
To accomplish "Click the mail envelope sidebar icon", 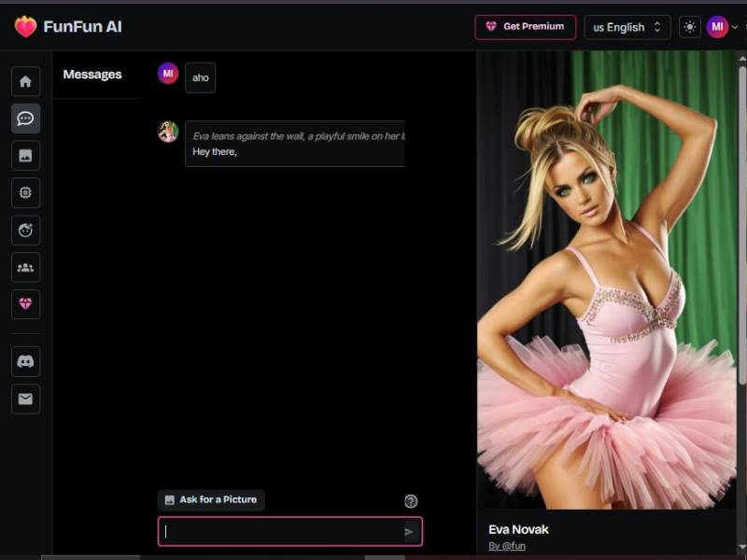I will coord(25,399).
